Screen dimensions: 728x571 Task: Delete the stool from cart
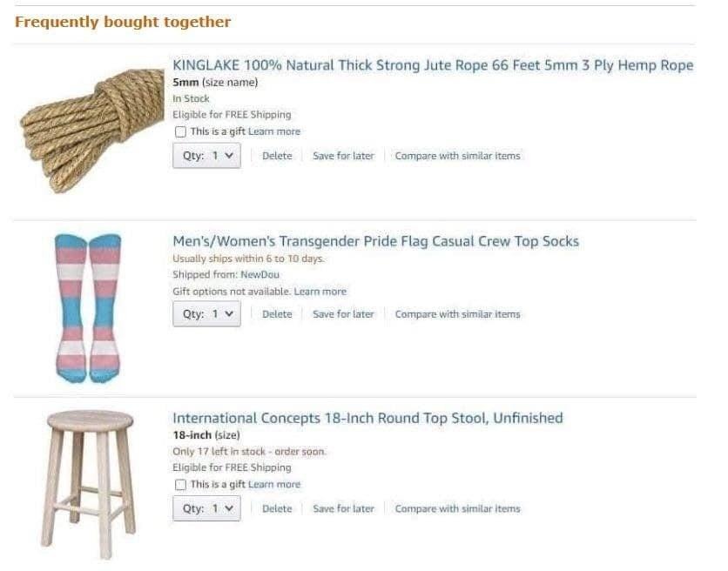(x=277, y=509)
